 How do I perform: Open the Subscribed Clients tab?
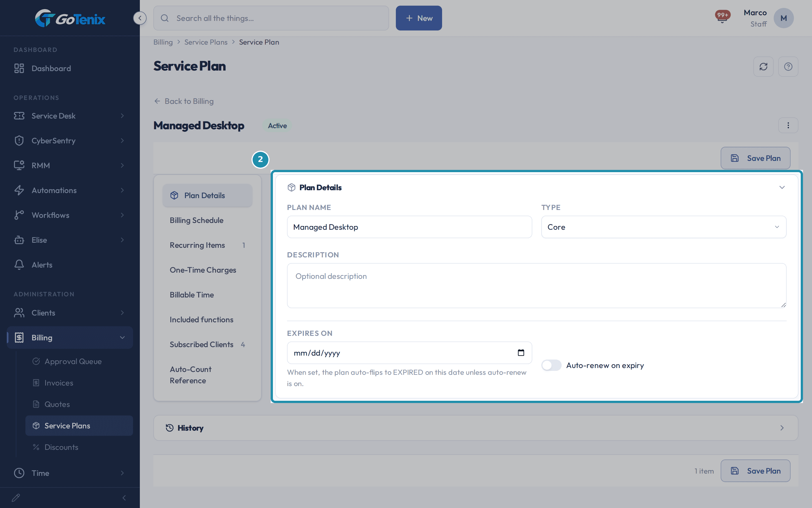pos(207,344)
